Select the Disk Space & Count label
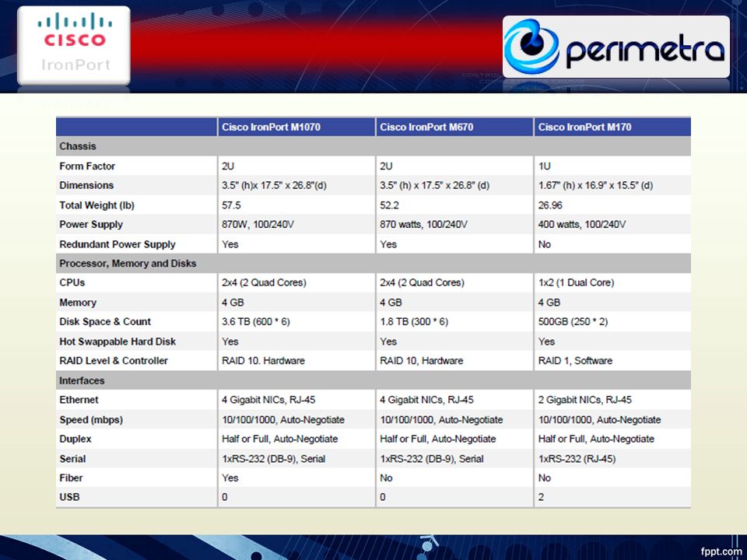The width and height of the screenshot is (747, 560). 105,321
